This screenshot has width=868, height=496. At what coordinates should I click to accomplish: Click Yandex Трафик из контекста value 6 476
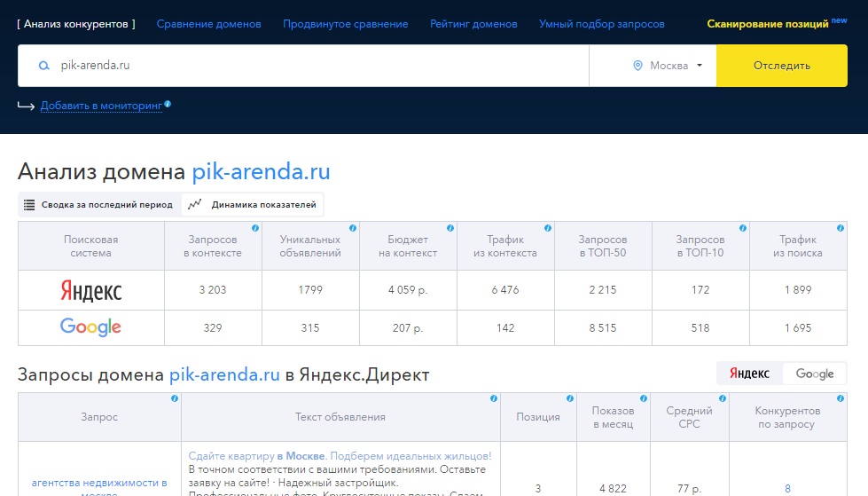pos(505,290)
